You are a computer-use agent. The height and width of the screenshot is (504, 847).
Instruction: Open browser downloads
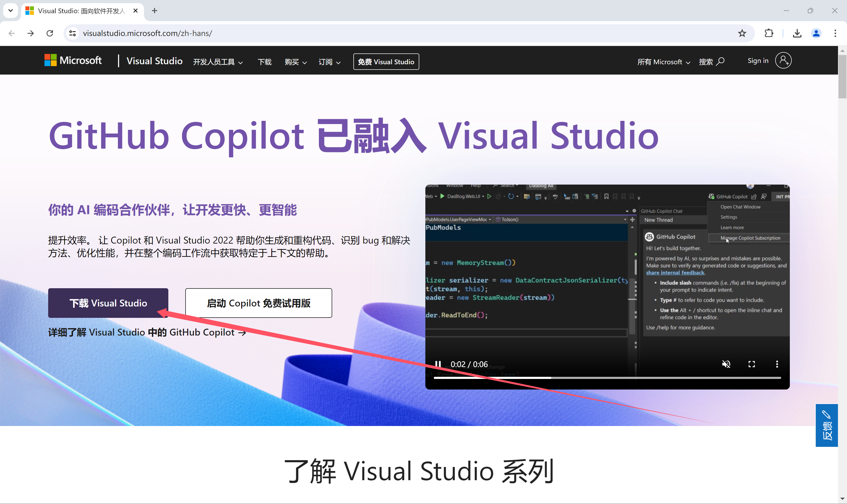[797, 33]
